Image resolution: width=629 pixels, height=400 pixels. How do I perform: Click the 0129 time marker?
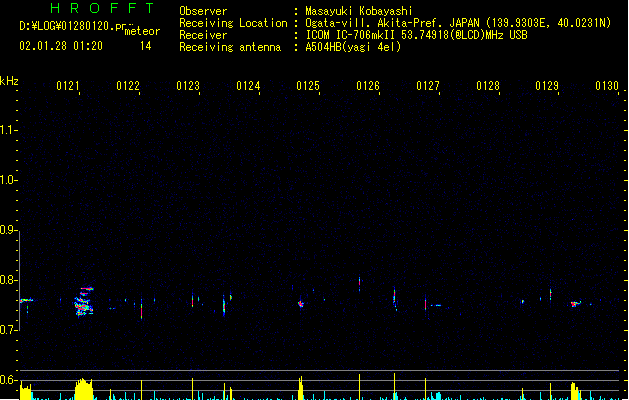(x=547, y=86)
